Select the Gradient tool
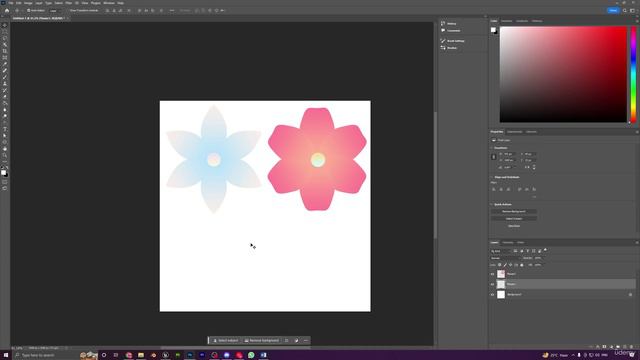The height and width of the screenshot is (360, 640). click(5, 103)
